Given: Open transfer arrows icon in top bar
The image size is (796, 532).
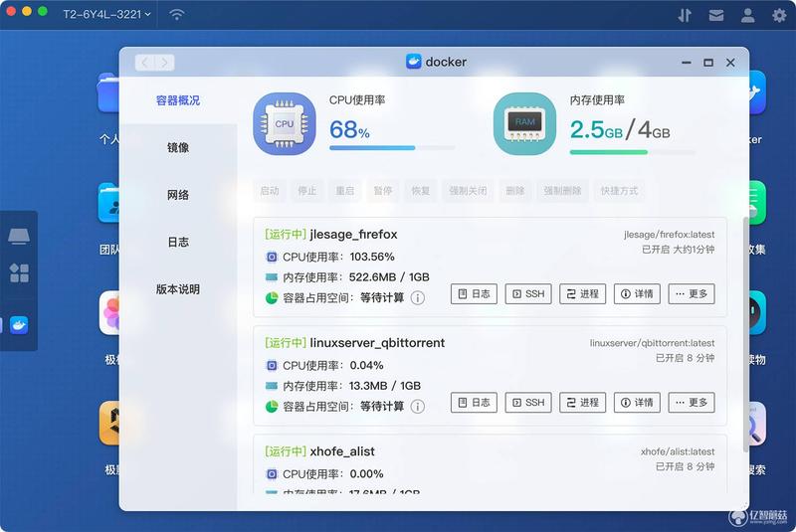Looking at the screenshot, I should point(685,15).
